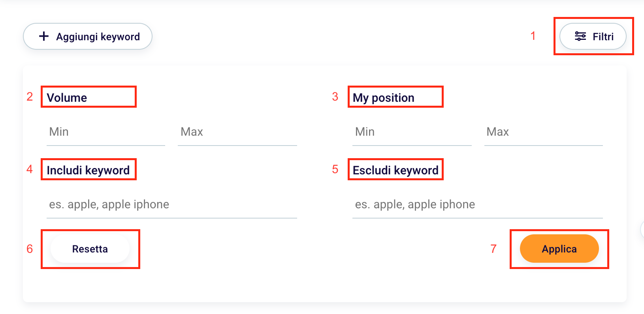The height and width of the screenshot is (314, 644).
Task: Reset filters with the Resetta button
Action: pyautogui.click(x=90, y=249)
